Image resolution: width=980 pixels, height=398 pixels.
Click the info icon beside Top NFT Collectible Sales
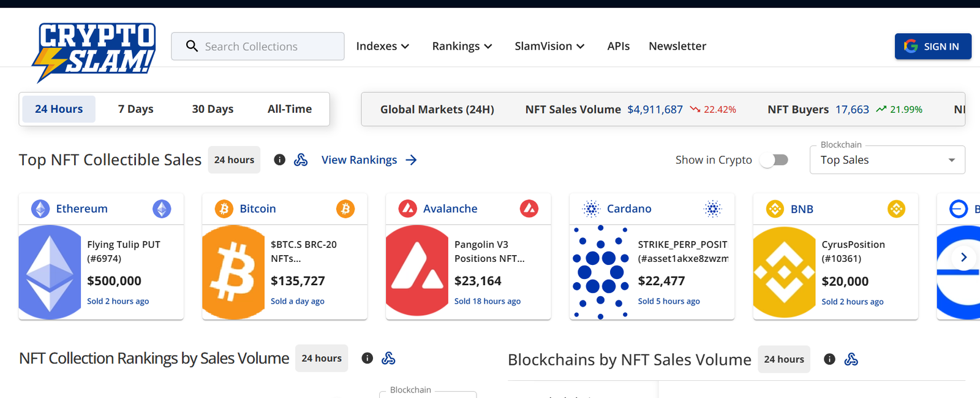pos(280,160)
